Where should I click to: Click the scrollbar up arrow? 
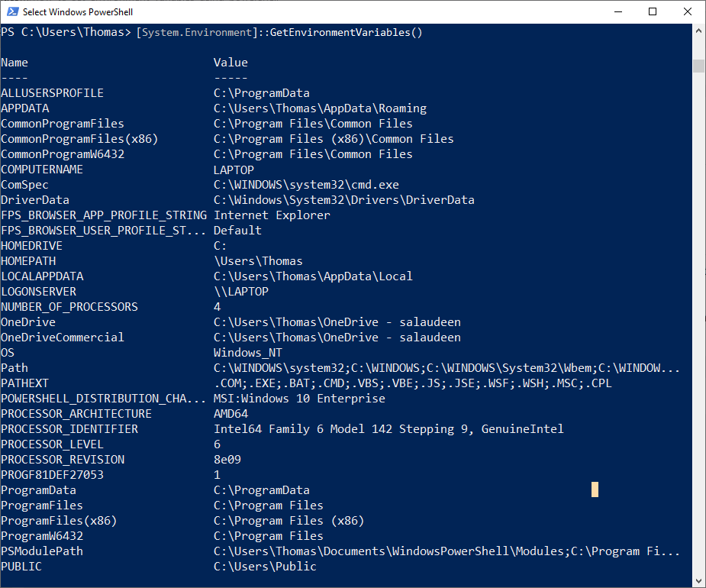coord(698,29)
